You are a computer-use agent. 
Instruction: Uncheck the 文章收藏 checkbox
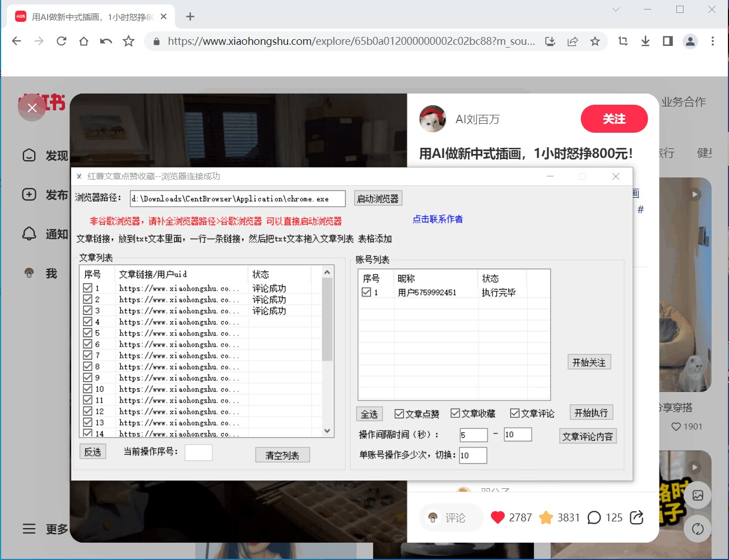point(456,413)
